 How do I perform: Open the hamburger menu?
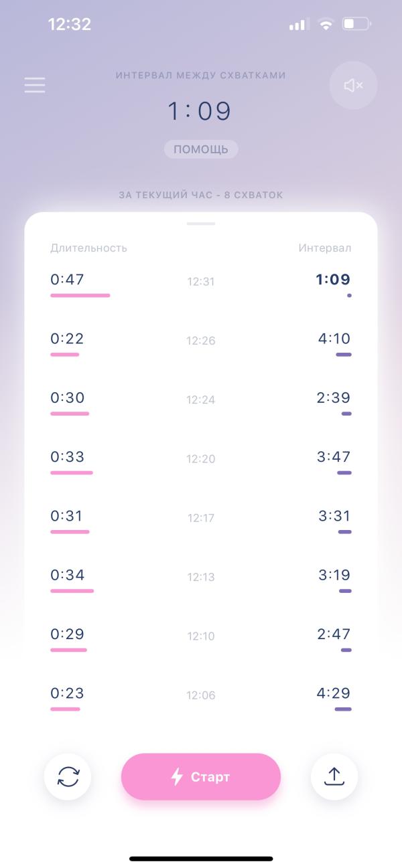(35, 85)
